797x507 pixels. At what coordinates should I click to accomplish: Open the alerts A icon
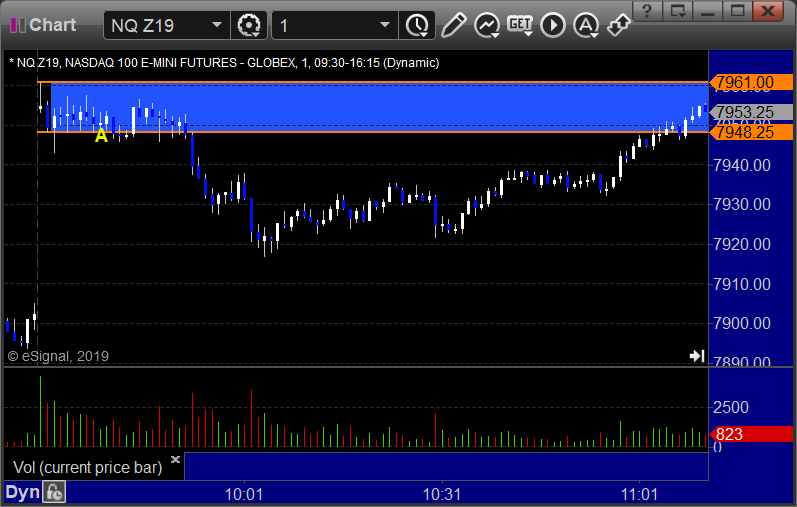(x=586, y=25)
